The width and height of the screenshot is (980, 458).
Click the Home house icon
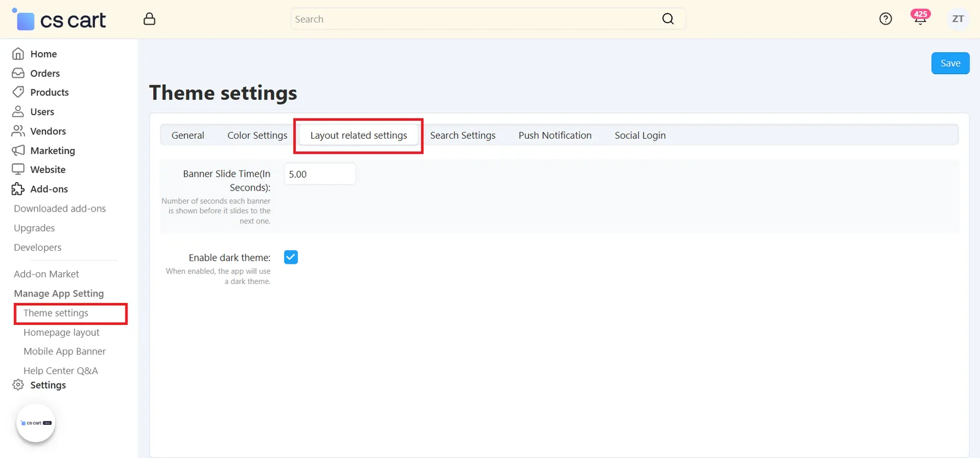pyautogui.click(x=18, y=54)
